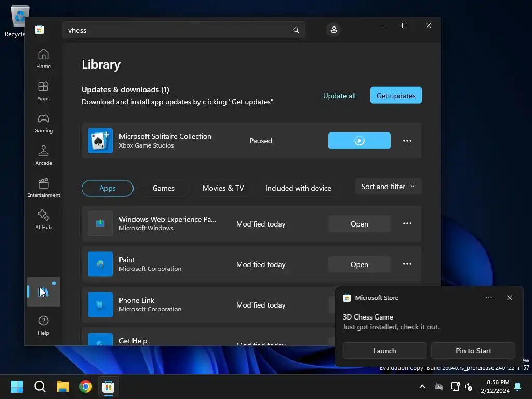This screenshot has width=532, height=399.
Task: Click the Get updates button
Action: pyautogui.click(x=396, y=96)
